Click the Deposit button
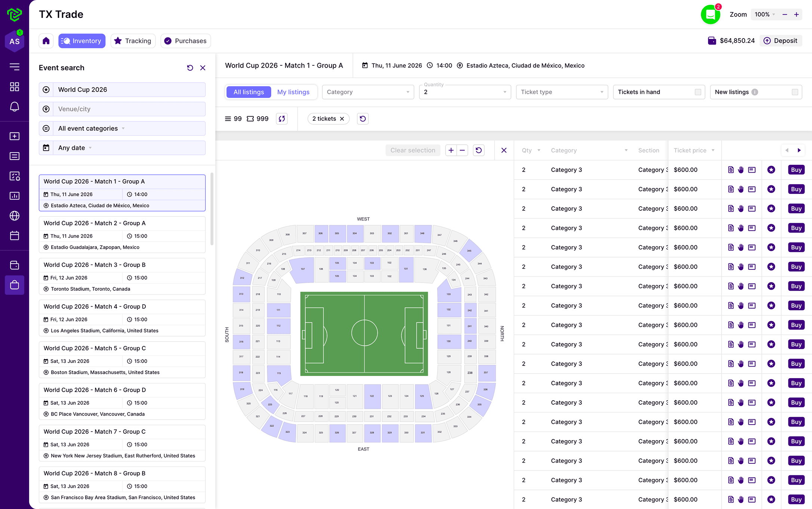This screenshot has height=509, width=812. (x=781, y=41)
